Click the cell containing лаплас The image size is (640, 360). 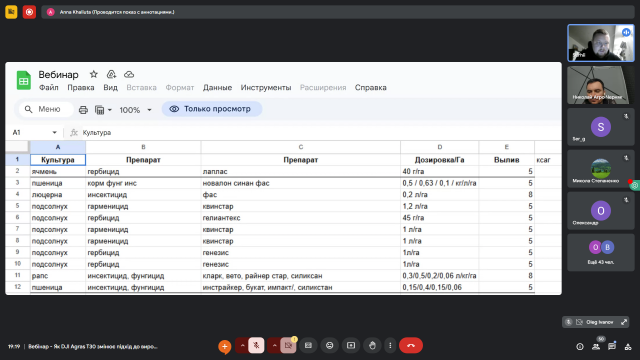coord(300,171)
